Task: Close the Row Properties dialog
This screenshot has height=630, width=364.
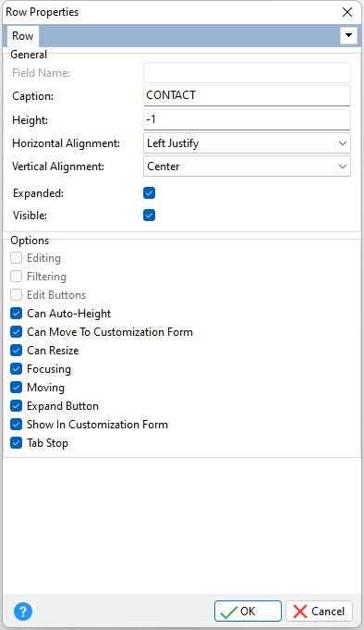Action: [x=347, y=12]
